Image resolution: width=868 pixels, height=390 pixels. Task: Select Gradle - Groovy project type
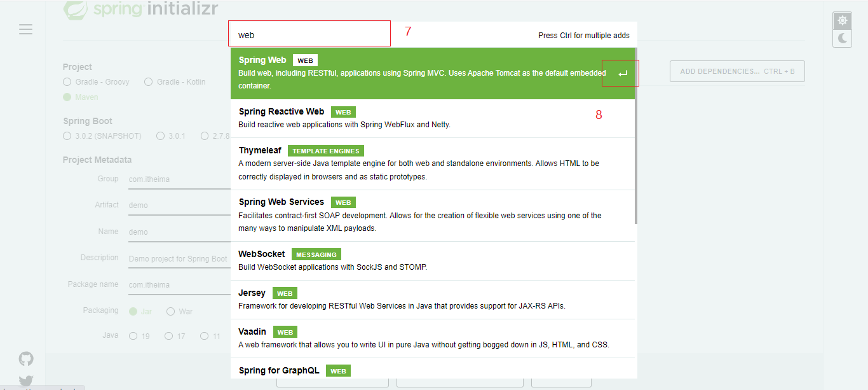pyautogui.click(x=67, y=82)
